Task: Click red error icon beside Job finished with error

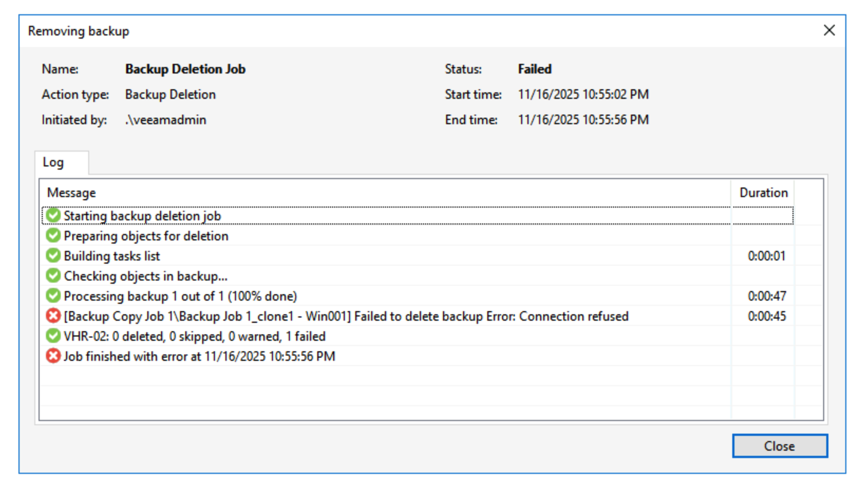Action: coord(53,356)
